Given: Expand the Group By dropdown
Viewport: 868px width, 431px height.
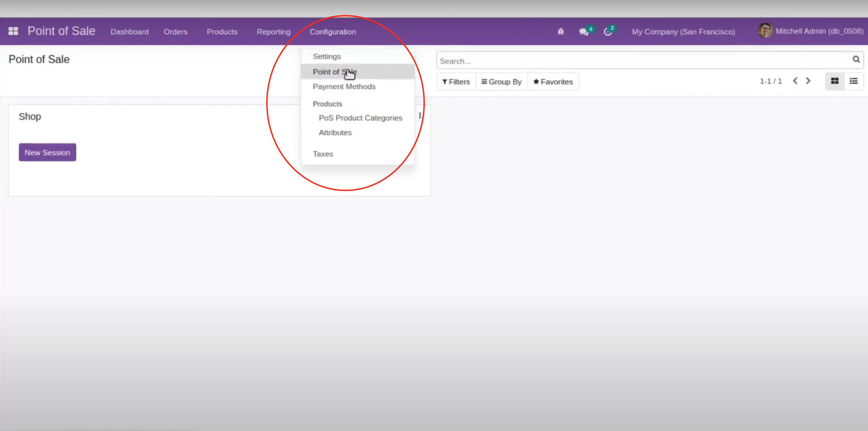Looking at the screenshot, I should (502, 82).
